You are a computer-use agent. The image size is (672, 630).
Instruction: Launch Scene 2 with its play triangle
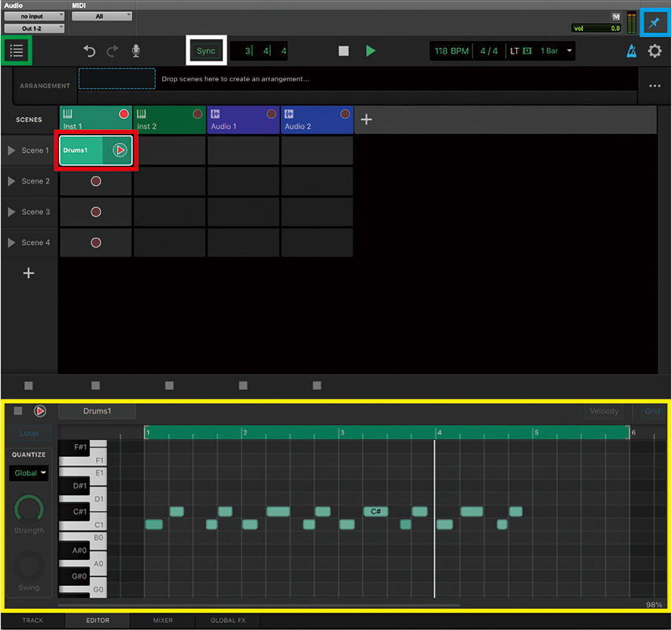(12, 181)
